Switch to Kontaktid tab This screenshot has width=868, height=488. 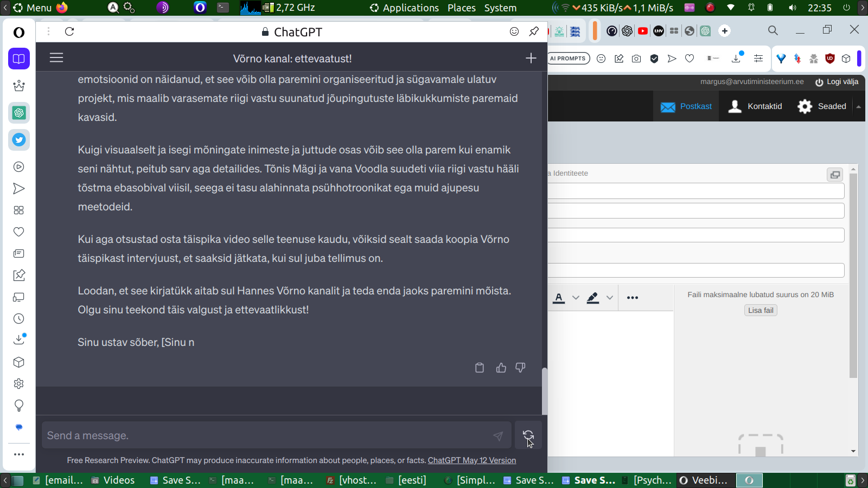tap(755, 106)
